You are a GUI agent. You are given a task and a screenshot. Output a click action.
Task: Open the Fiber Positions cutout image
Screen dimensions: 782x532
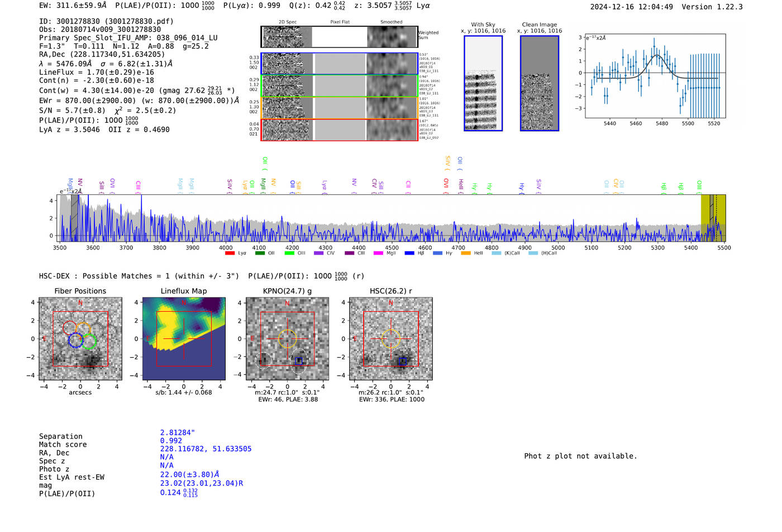(x=80, y=339)
